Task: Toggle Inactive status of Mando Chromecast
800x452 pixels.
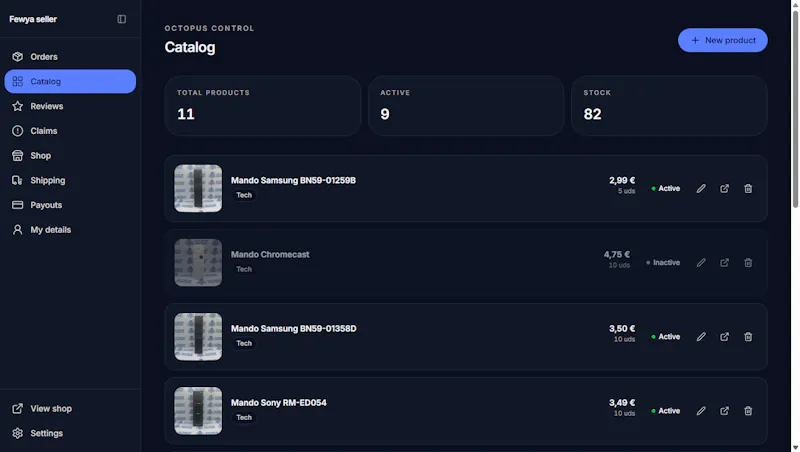Action: point(663,263)
